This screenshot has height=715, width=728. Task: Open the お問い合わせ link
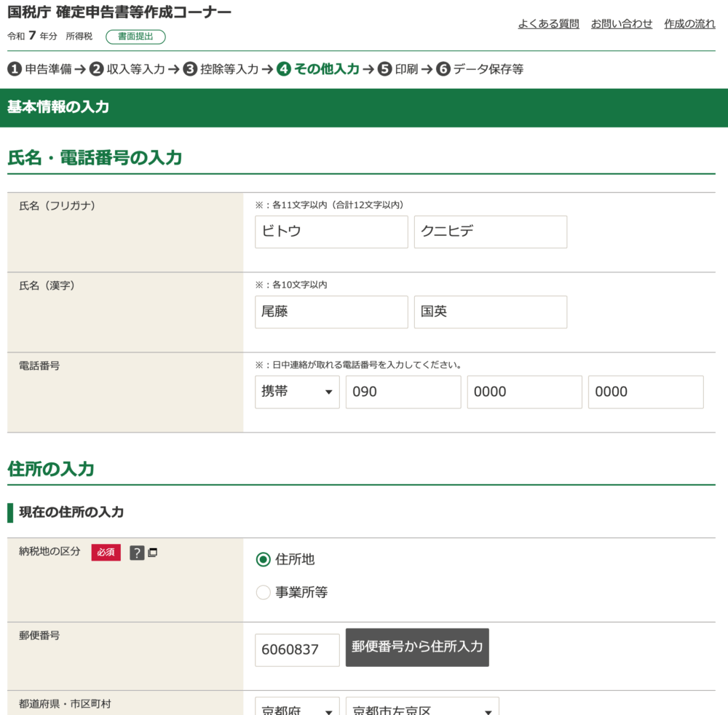tap(620, 23)
